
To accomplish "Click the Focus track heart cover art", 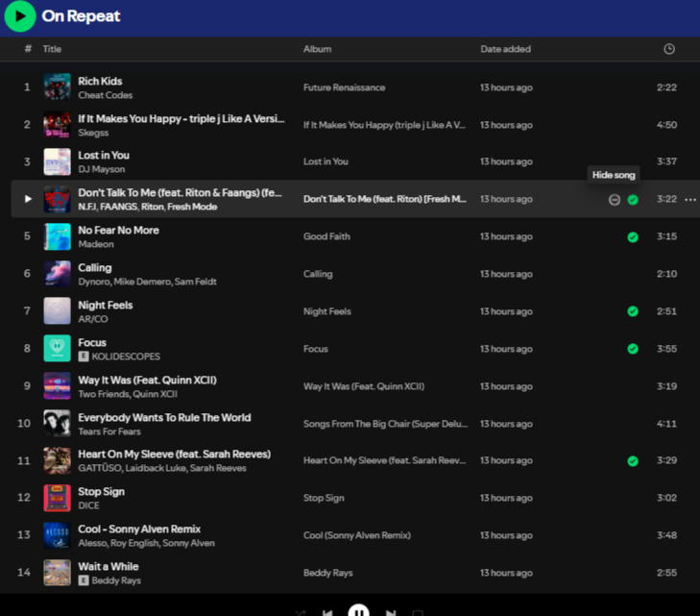I will [58, 348].
